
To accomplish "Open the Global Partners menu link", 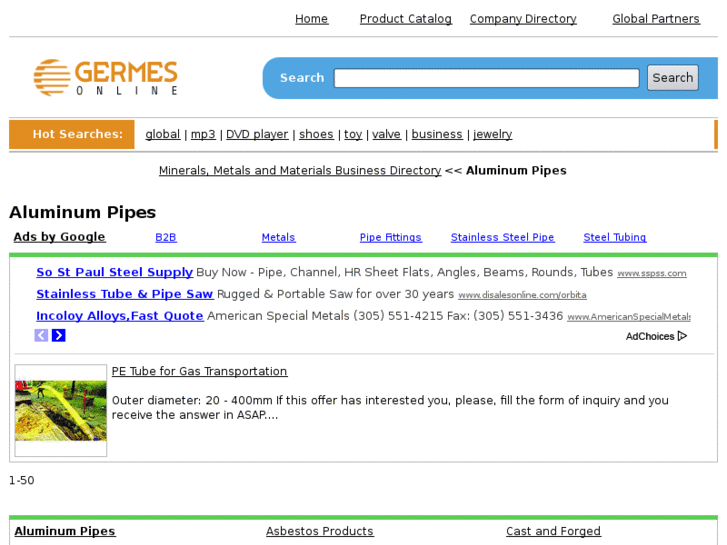I will pos(656,19).
